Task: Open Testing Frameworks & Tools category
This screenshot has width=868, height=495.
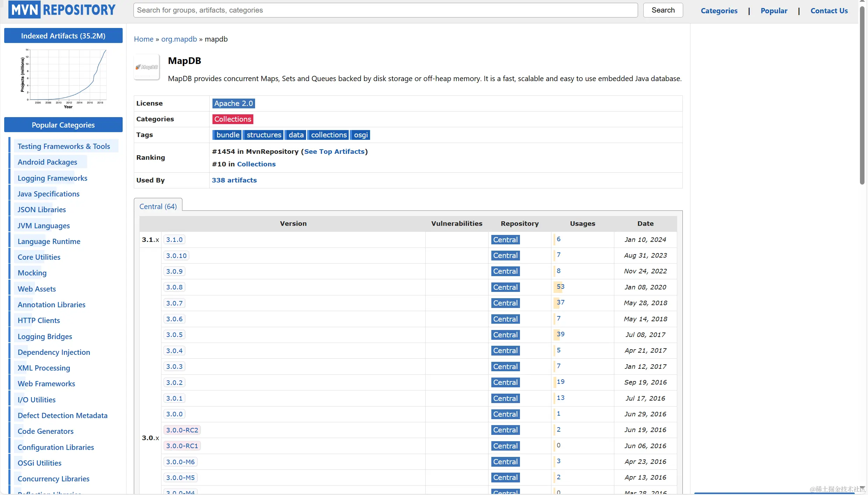Action: point(64,146)
